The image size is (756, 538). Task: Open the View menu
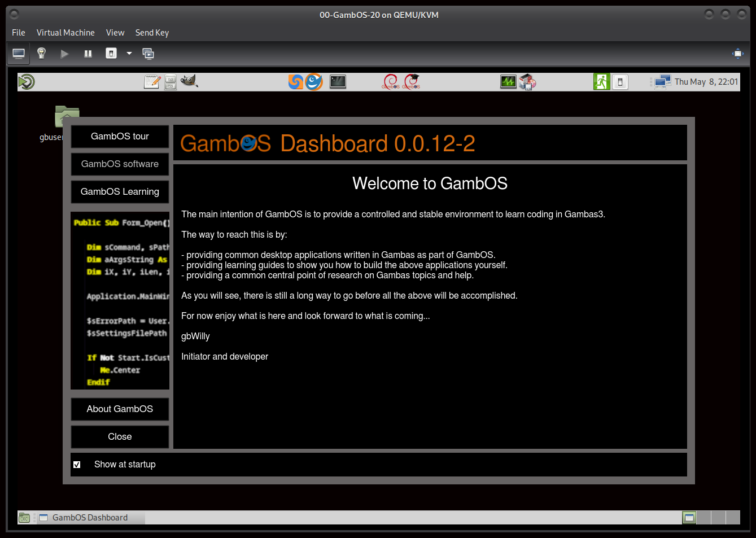click(115, 33)
